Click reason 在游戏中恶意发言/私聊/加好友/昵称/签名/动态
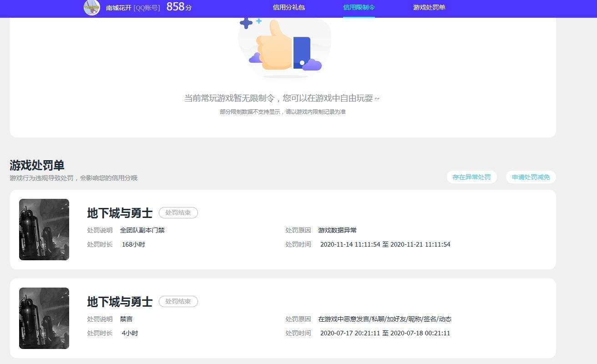The width and height of the screenshot is (597, 364). pos(385,319)
